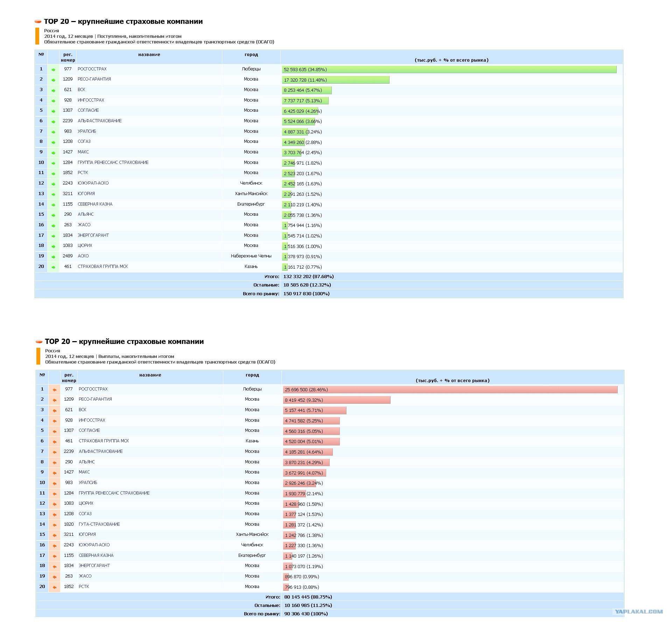This screenshot has width=672, height=622.
Task: Select green arrow beside СЕВЕРНАЯ КАЗНА
Action: point(53,205)
